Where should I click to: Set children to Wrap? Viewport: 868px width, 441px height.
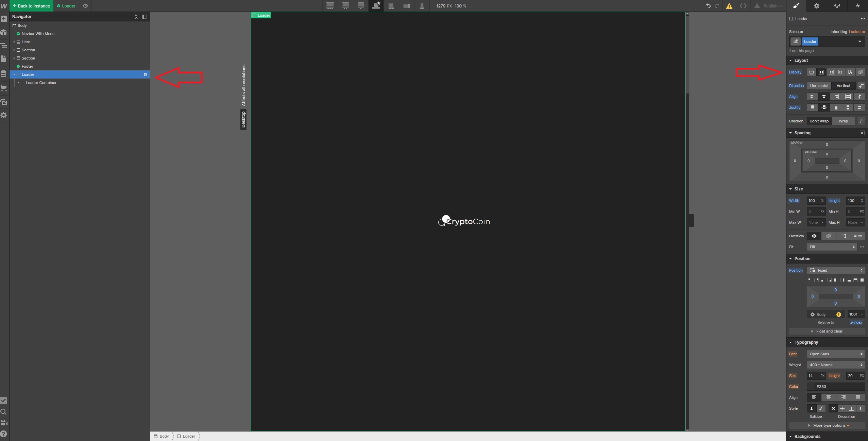843,121
